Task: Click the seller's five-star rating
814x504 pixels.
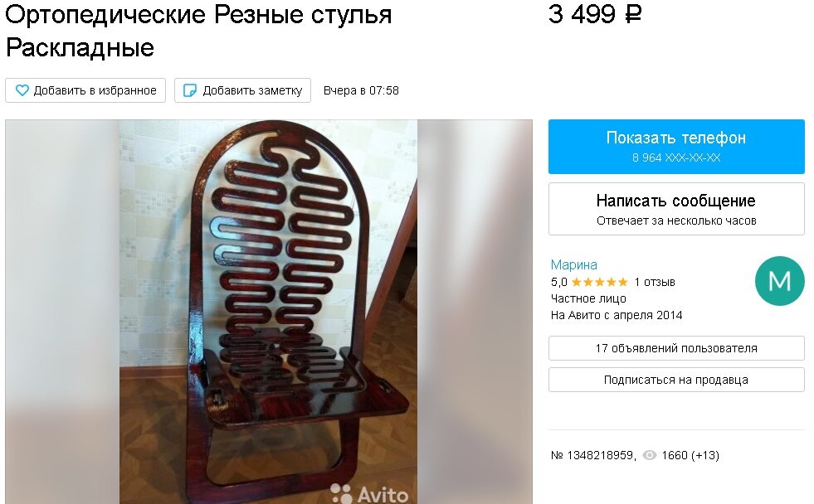Action: coord(599,282)
